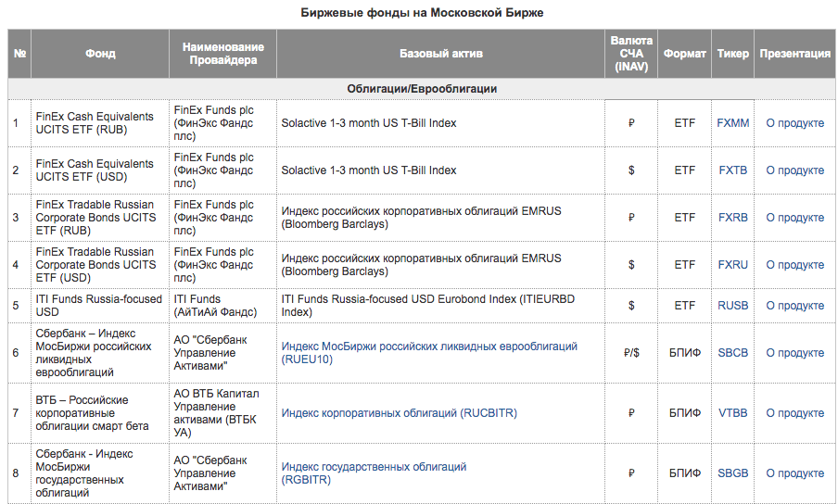Select the SBGB ticker link
The height and width of the screenshot is (504, 838).
coord(732,473)
